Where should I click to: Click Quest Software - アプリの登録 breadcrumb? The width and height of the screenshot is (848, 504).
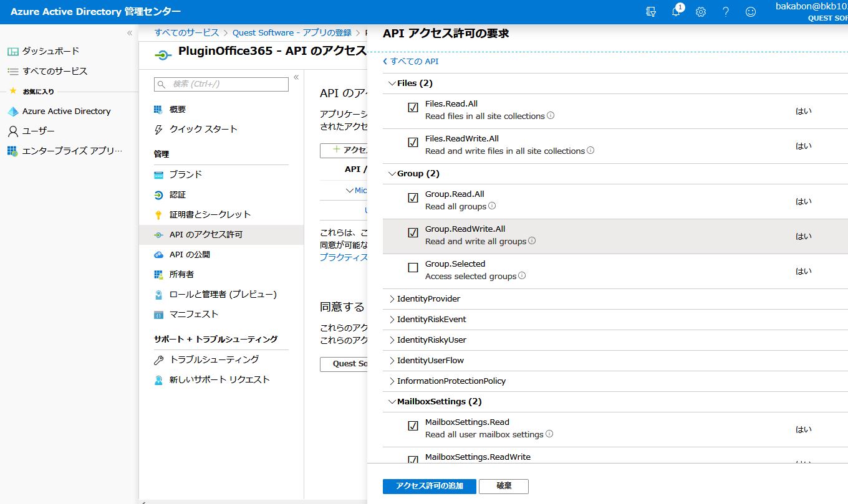coord(292,32)
